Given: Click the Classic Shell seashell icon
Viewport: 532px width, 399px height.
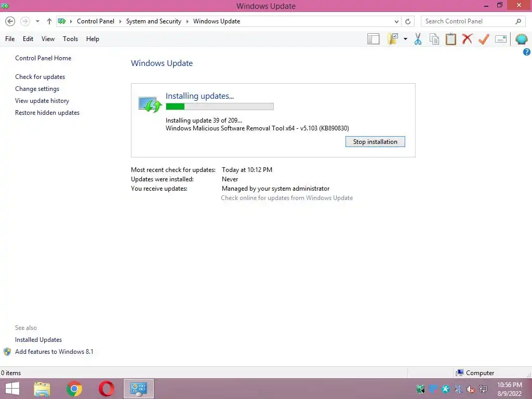Looking at the screenshot, I should (522, 39).
